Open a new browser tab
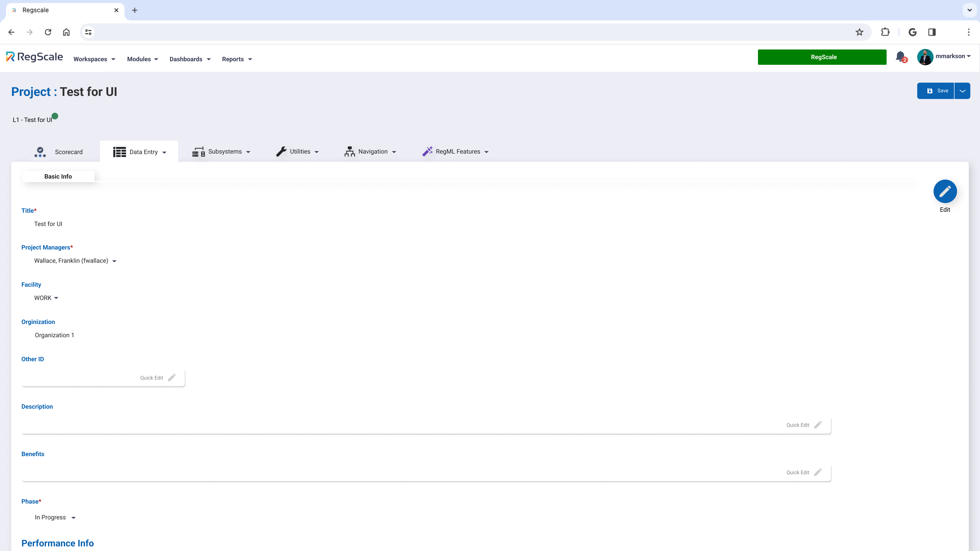Screen dimensions: 980x551 click(x=135, y=10)
